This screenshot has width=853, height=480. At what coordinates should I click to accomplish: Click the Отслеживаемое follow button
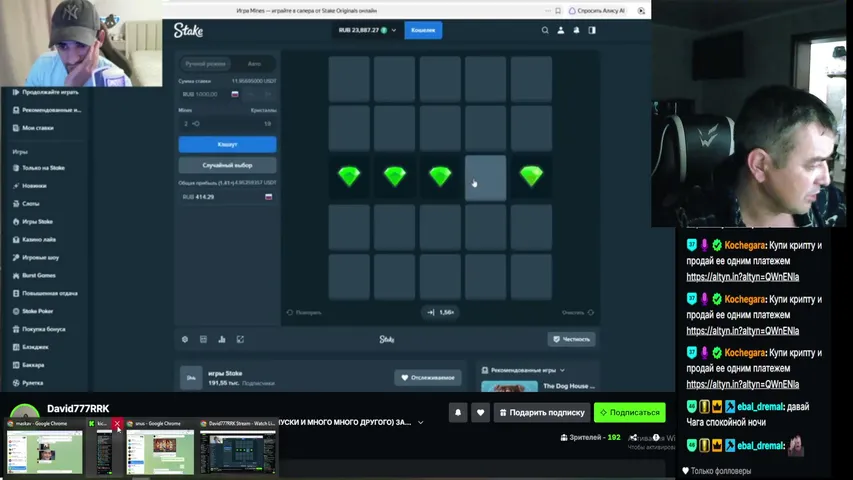pos(428,378)
